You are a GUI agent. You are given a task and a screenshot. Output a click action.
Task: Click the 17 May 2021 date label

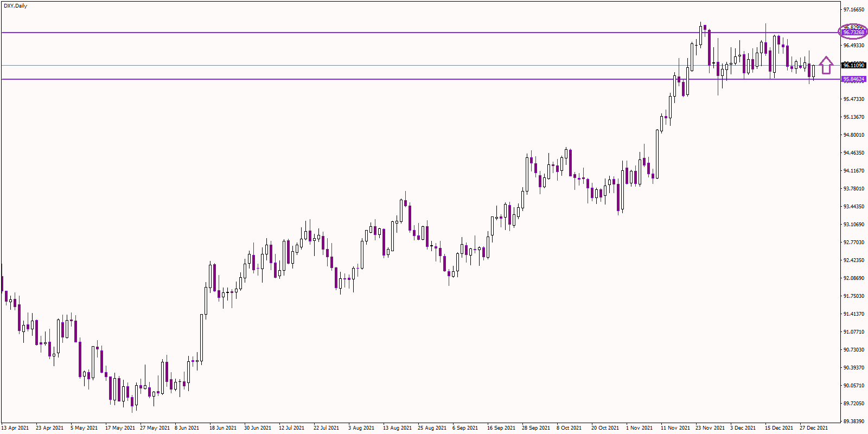click(x=120, y=428)
